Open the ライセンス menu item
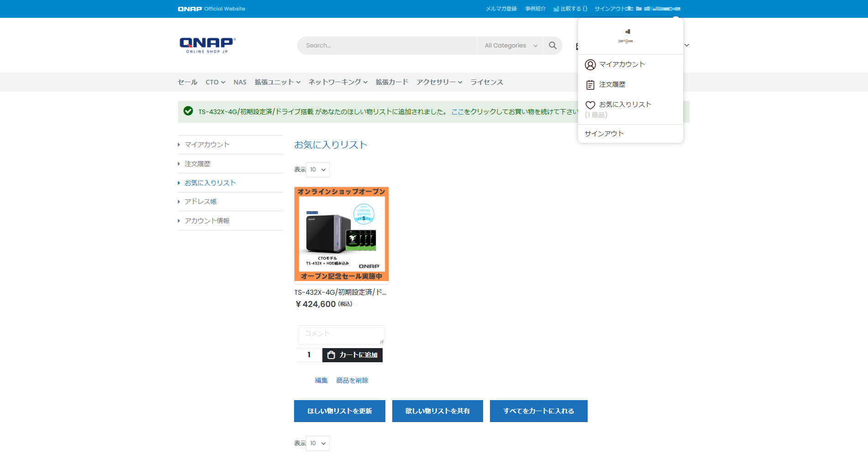 point(487,82)
